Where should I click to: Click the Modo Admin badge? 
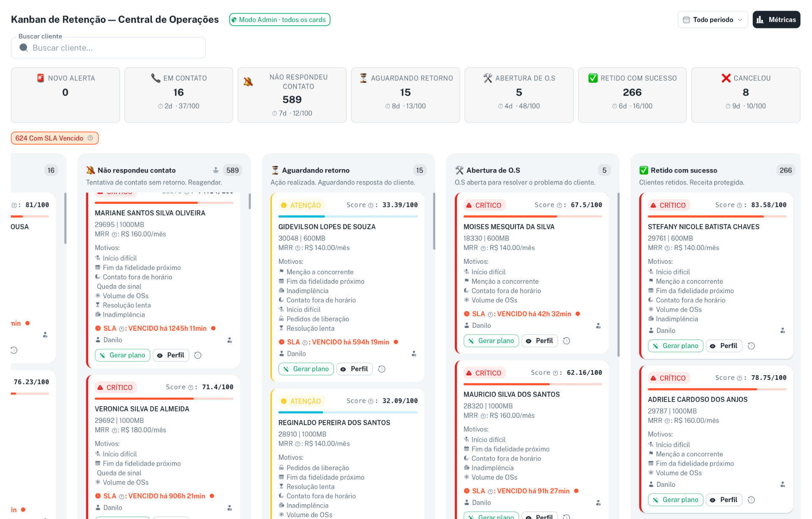[280, 19]
